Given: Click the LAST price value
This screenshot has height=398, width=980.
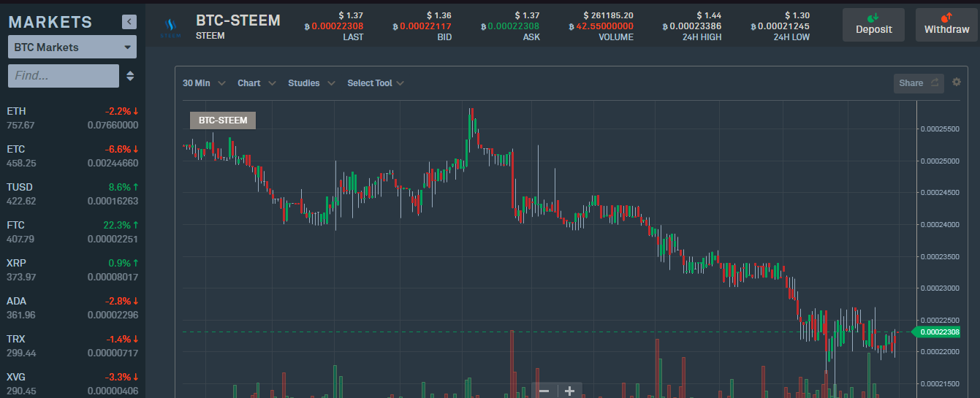Looking at the screenshot, I should point(333,26).
